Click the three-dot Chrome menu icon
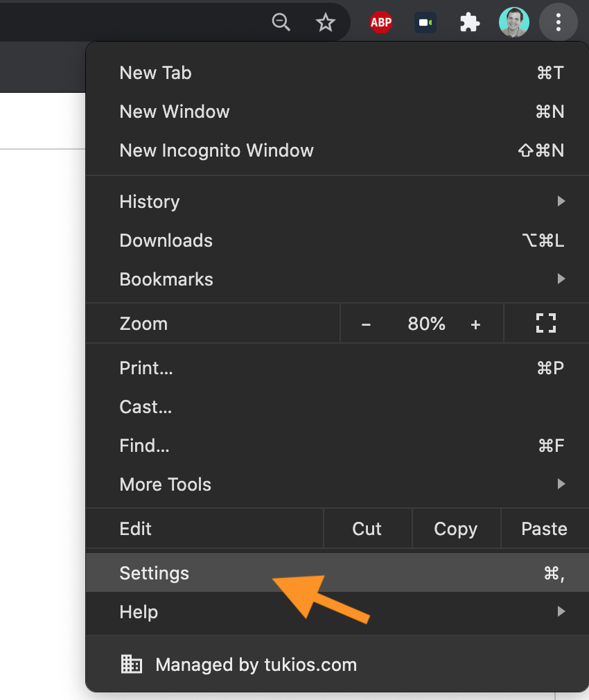589x700 pixels. pos(559,21)
